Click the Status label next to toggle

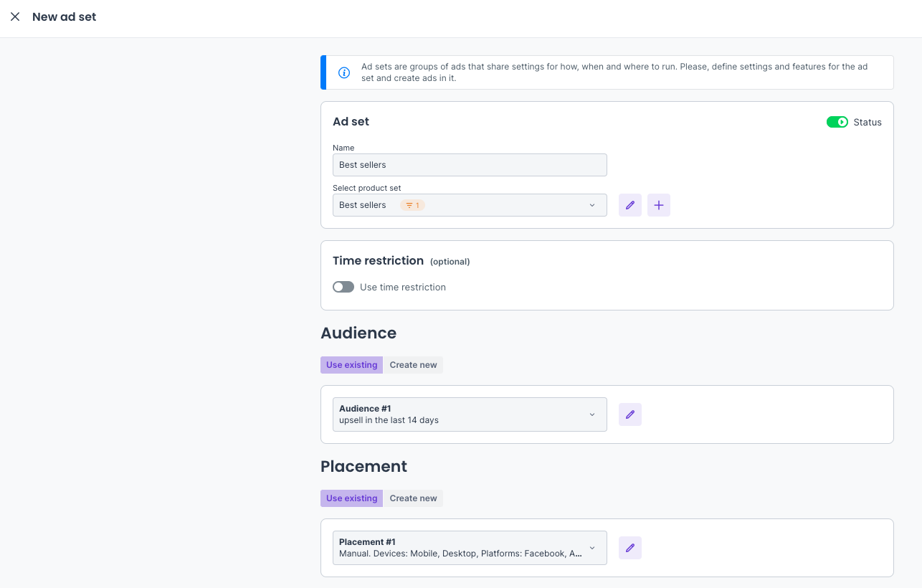(867, 122)
